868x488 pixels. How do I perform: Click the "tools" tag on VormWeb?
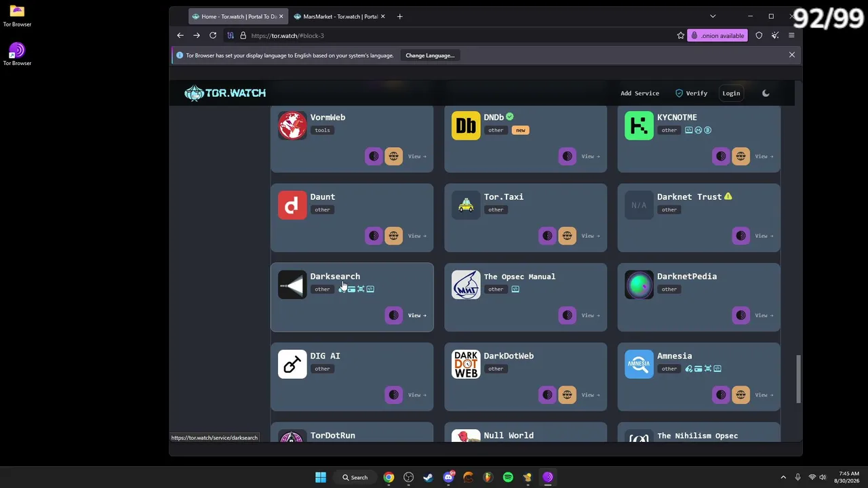[322, 130]
